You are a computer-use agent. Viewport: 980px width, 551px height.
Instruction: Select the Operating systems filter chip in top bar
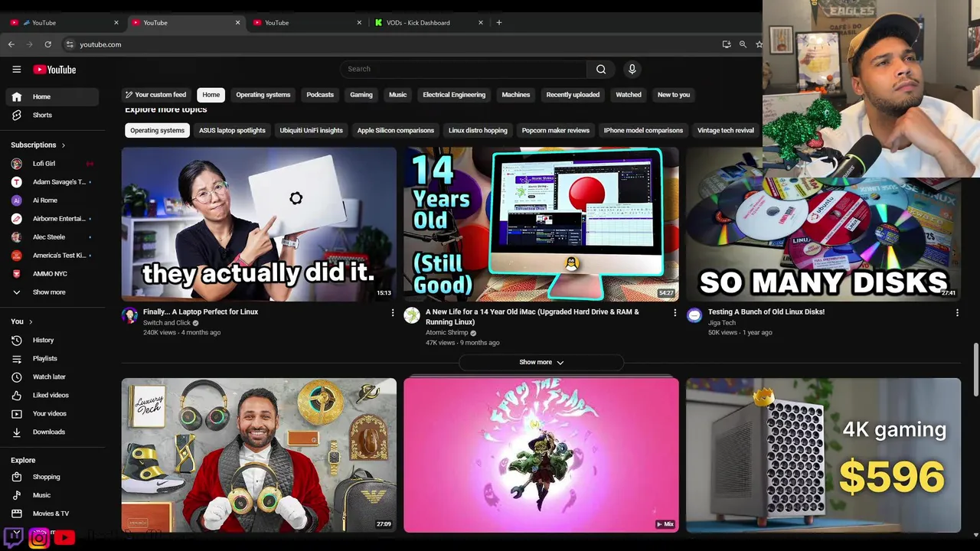263,95
